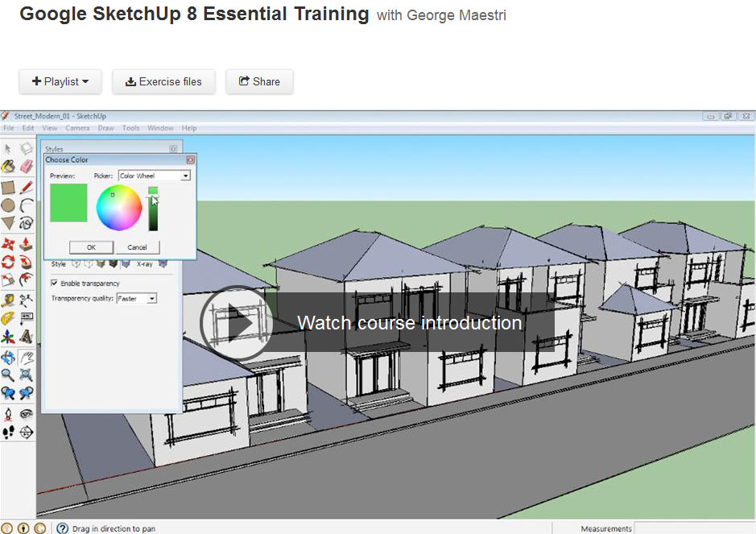Go to Next camera view
Viewport: 756px width, 534px height.
coord(26,393)
